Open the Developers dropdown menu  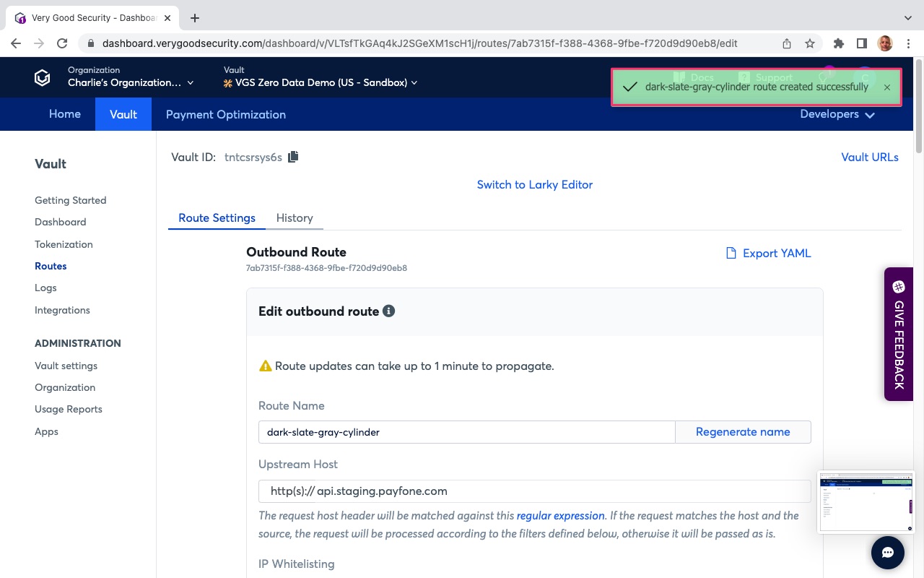point(837,114)
